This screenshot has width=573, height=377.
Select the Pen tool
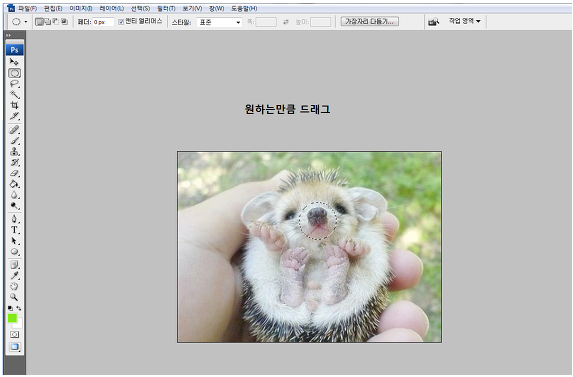click(x=14, y=219)
